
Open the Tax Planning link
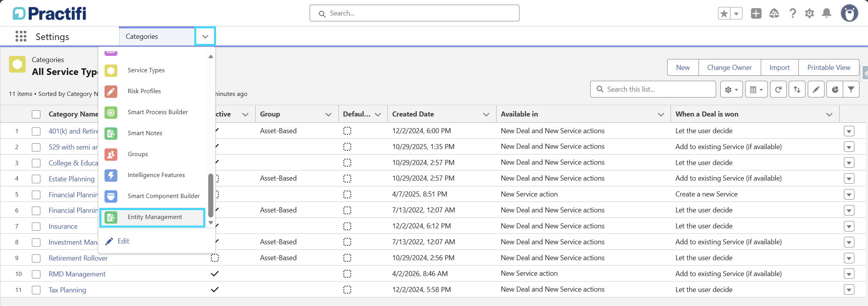click(67, 290)
